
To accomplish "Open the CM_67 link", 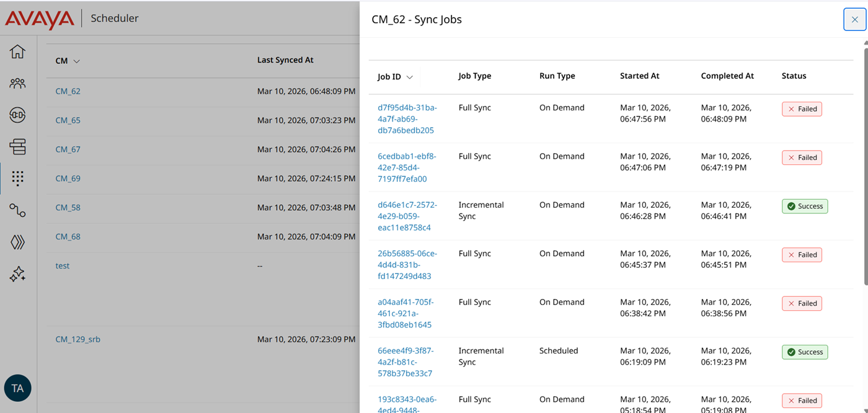I will coord(68,149).
